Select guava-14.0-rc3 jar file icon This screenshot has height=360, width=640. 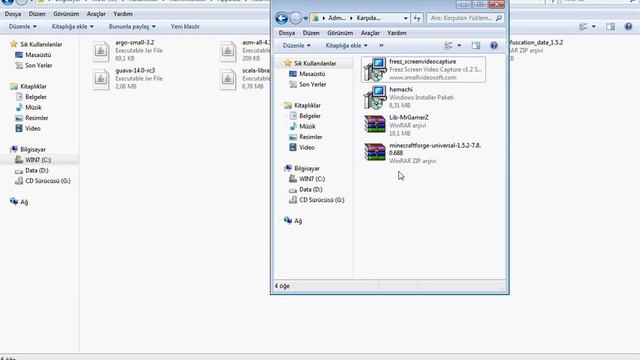[x=101, y=79]
